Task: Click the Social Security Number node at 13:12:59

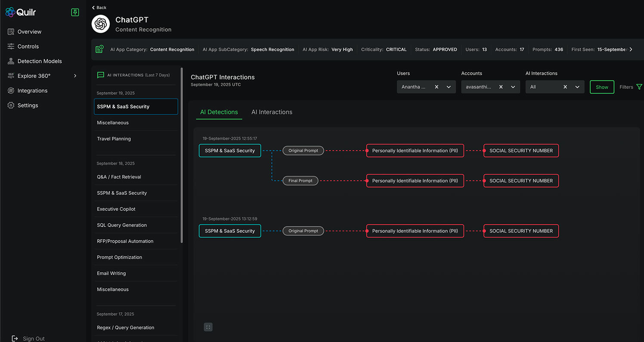Action: (521, 231)
